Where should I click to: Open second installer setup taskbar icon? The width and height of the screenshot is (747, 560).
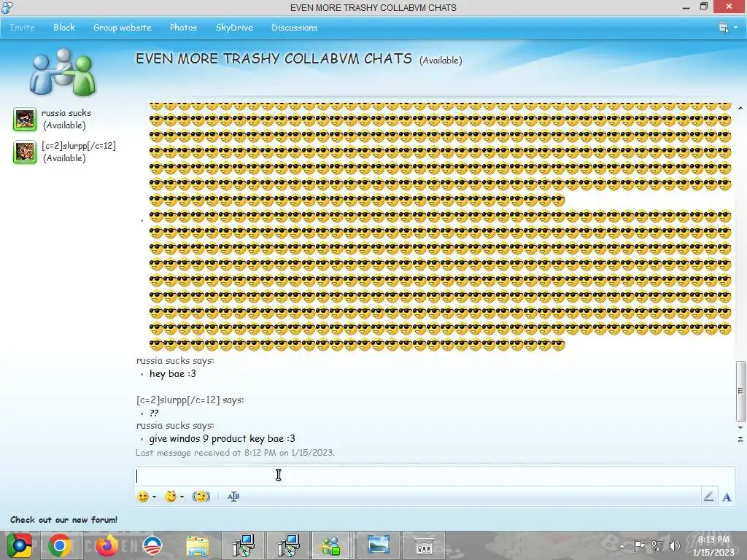click(x=287, y=545)
